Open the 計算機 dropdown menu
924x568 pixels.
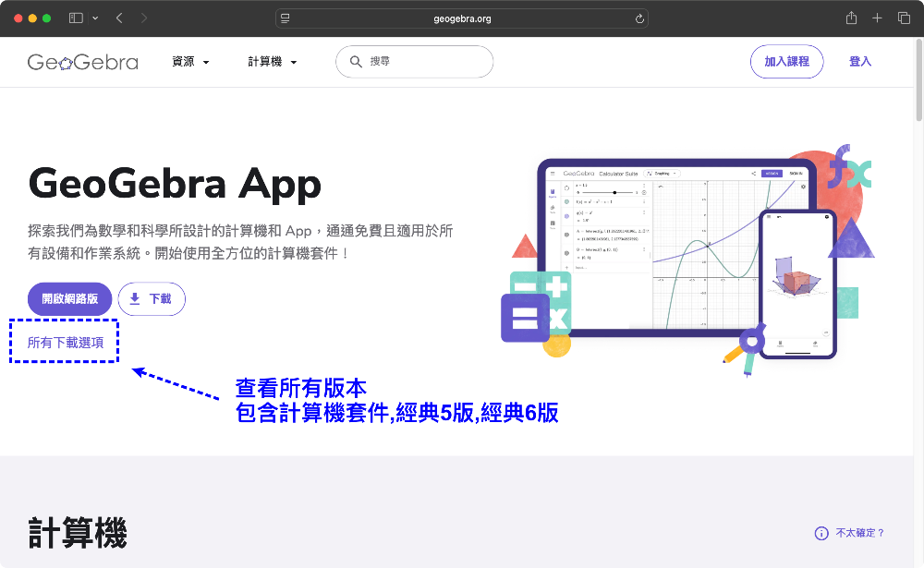[x=272, y=61]
